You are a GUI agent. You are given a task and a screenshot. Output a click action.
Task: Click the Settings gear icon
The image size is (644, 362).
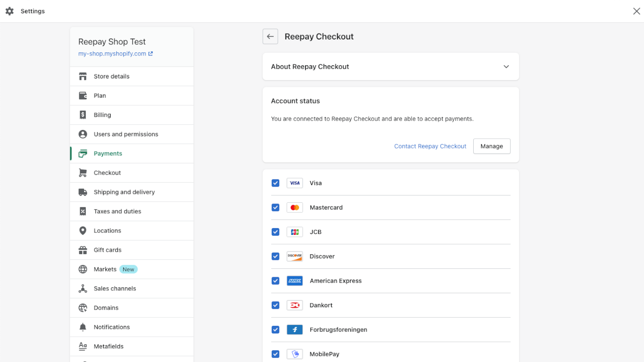[10, 11]
